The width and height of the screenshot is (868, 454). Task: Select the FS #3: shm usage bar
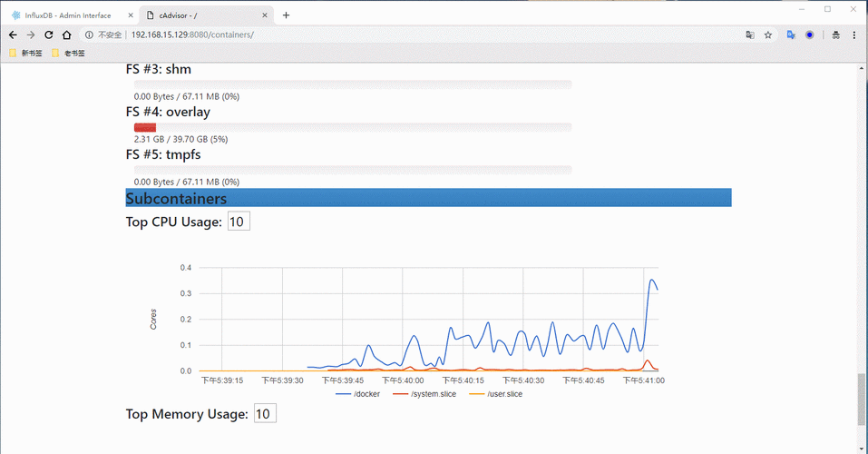point(353,84)
